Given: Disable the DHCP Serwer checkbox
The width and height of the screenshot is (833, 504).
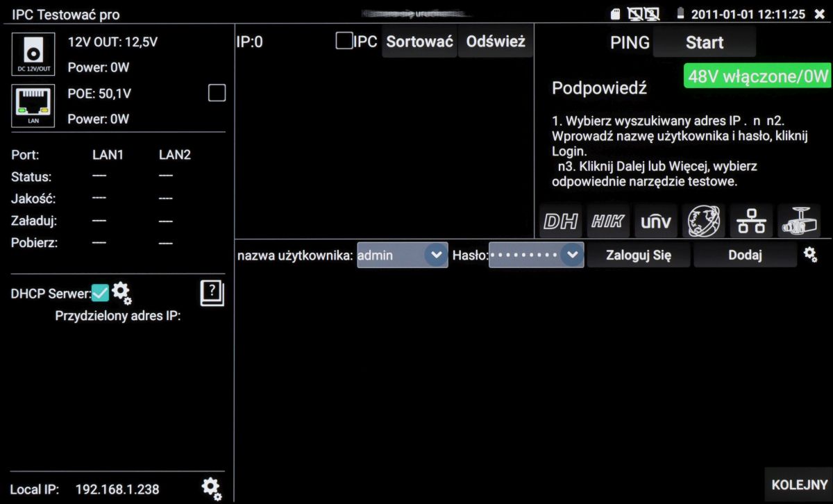Looking at the screenshot, I should 101,293.
